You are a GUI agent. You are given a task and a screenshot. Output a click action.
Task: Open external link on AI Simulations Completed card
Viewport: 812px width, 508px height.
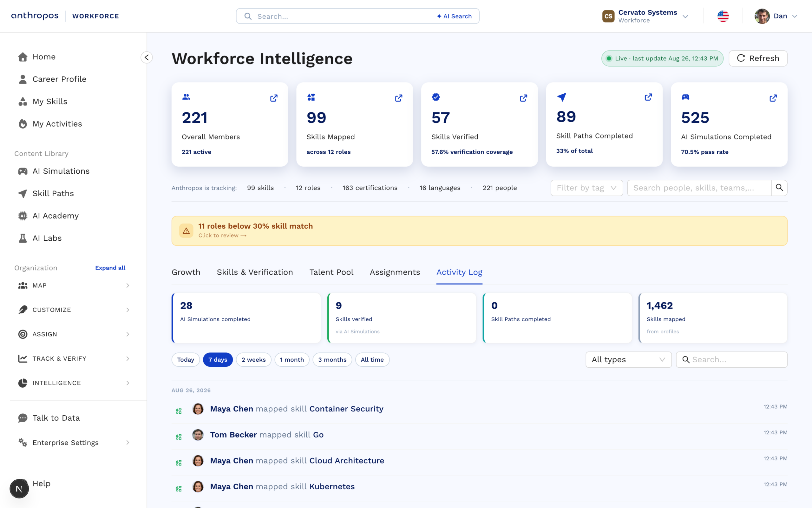pos(773,98)
